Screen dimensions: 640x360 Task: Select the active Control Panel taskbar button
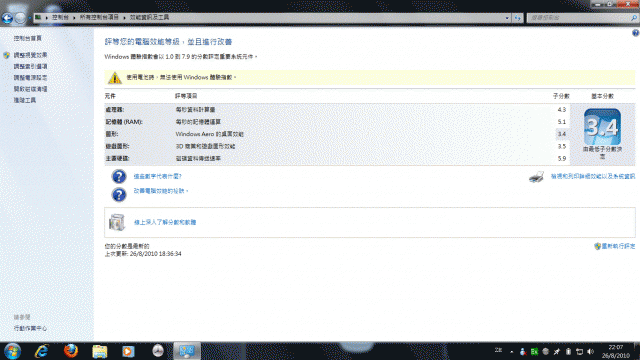pyautogui.click(x=187, y=351)
